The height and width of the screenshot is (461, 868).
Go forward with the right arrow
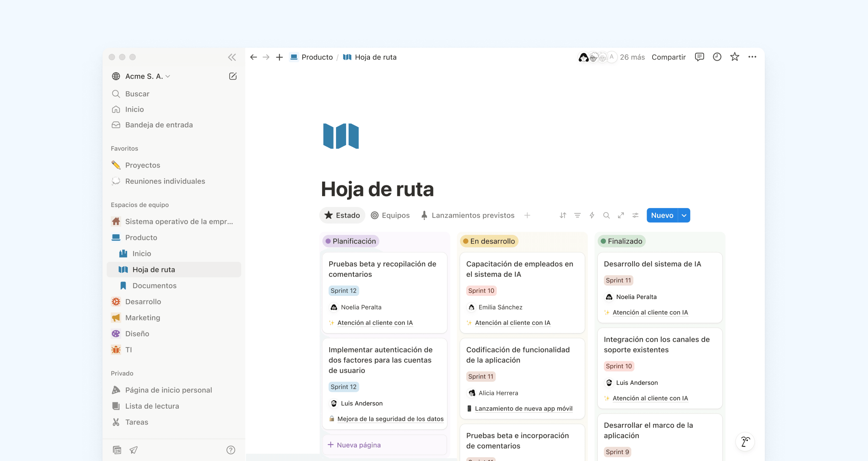(x=266, y=57)
